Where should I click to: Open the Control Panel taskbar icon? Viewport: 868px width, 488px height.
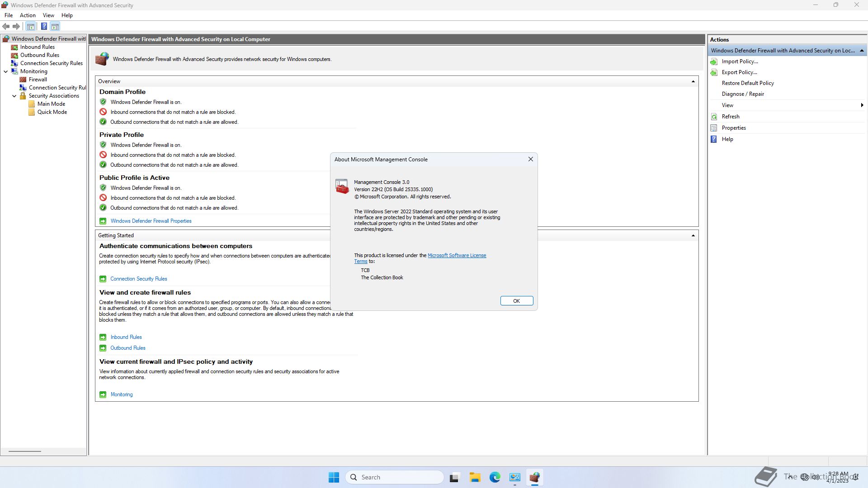point(515,477)
